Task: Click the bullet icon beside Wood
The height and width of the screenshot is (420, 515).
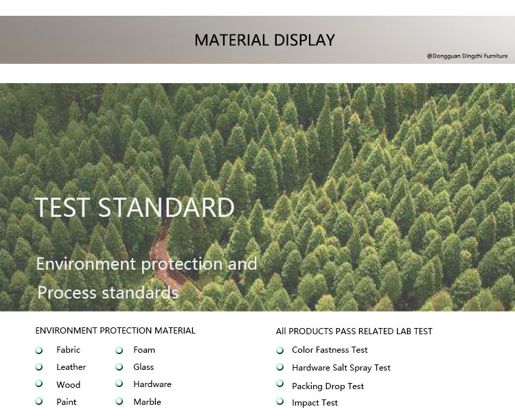Action: (39, 384)
